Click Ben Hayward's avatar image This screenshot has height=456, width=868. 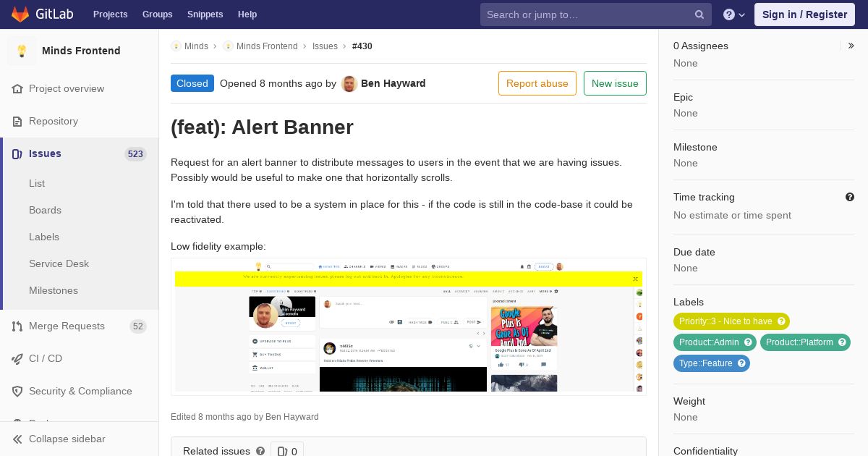point(349,84)
